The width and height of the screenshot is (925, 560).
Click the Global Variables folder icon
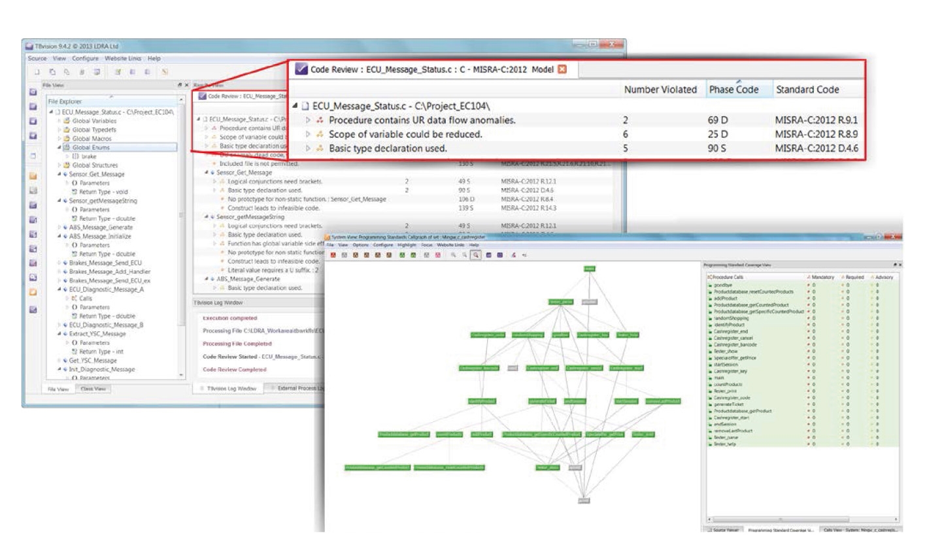click(x=67, y=121)
